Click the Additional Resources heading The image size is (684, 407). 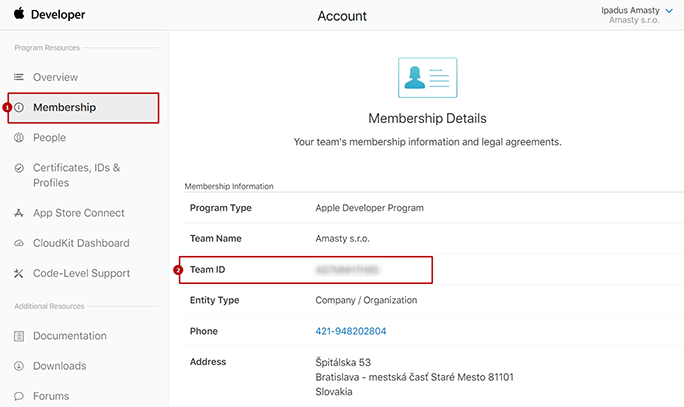(x=49, y=306)
